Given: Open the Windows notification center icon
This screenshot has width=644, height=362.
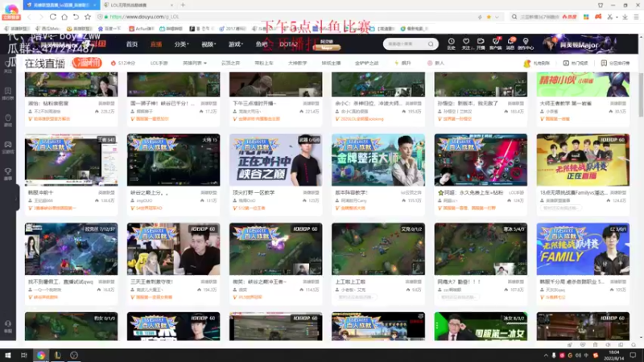Looking at the screenshot, I should [633, 355].
